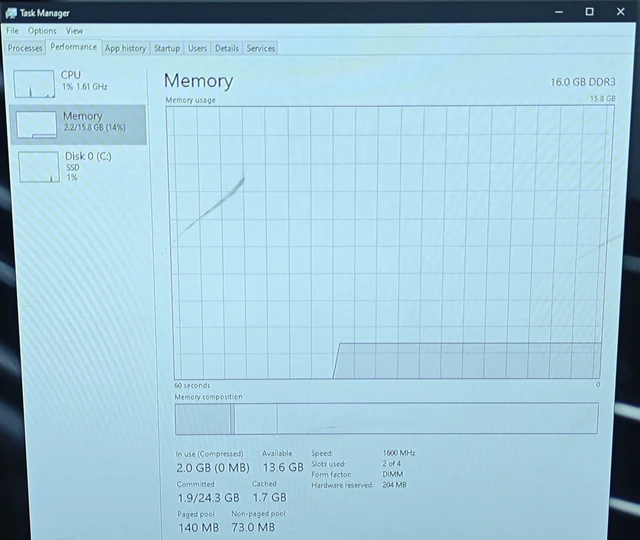640x540 pixels.
Task: Click the 60 seconds graph label
Action: point(192,385)
